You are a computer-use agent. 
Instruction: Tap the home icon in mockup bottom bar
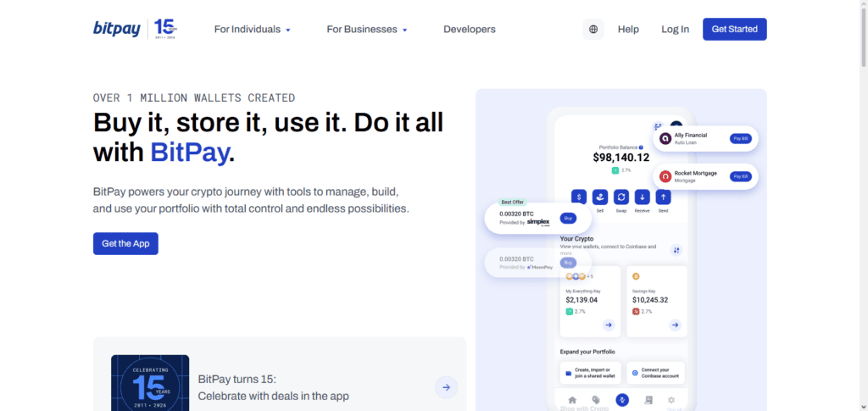point(572,400)
